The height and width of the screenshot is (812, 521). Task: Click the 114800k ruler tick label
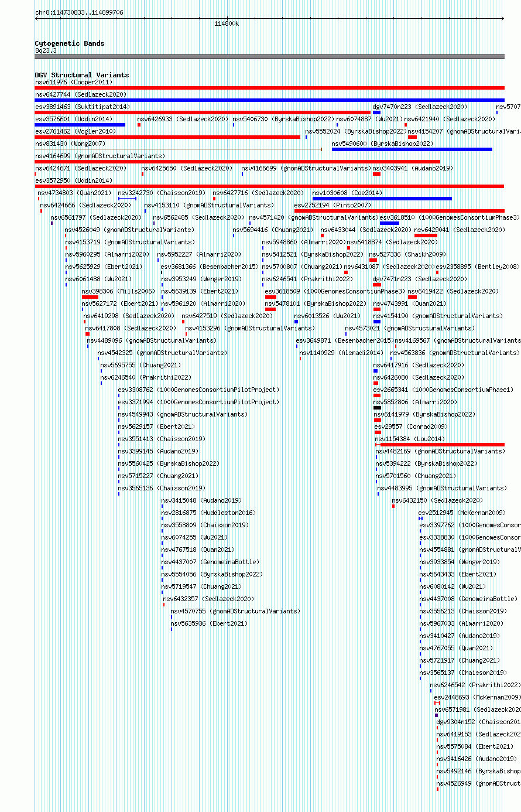(x=227, y=23)
